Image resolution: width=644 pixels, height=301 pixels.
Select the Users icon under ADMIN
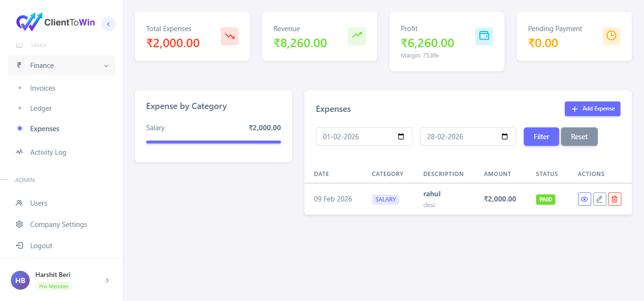pyautogui.click(x=19, y=203)
